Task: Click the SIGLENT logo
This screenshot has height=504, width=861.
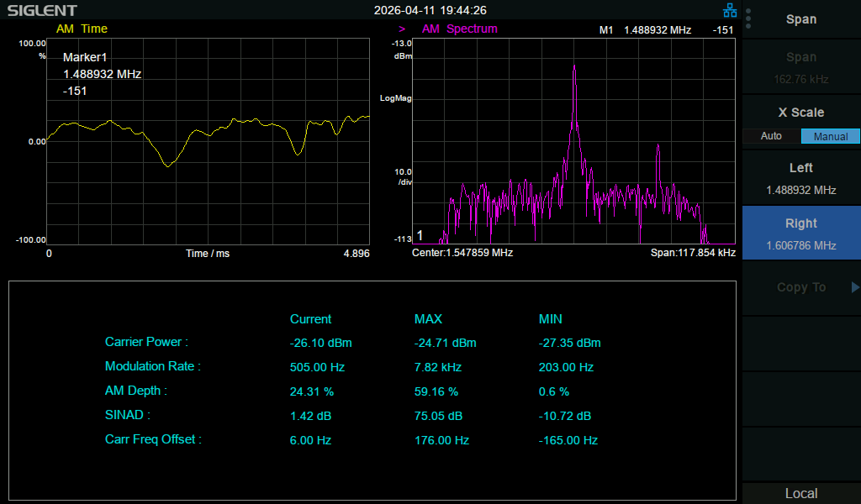Action: tap(42, 10)
